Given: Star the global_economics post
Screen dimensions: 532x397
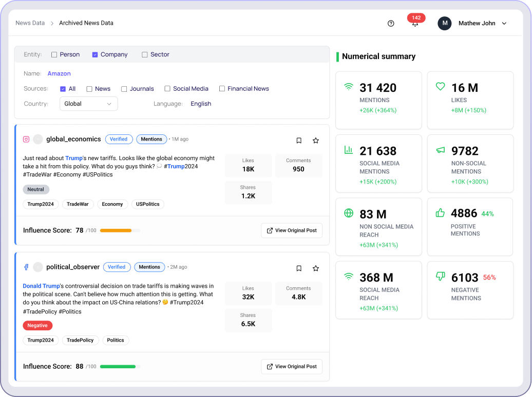Looking at the screenshot, I should 316,141.
